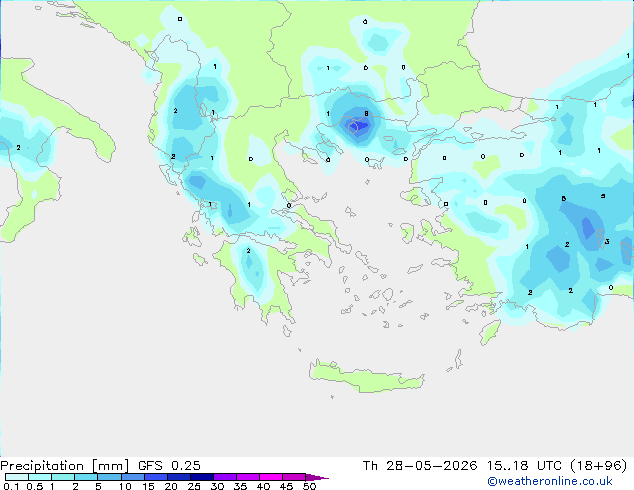Click the legend label "20"
Screen dimensions: 634x490
(x=171, y=486)
